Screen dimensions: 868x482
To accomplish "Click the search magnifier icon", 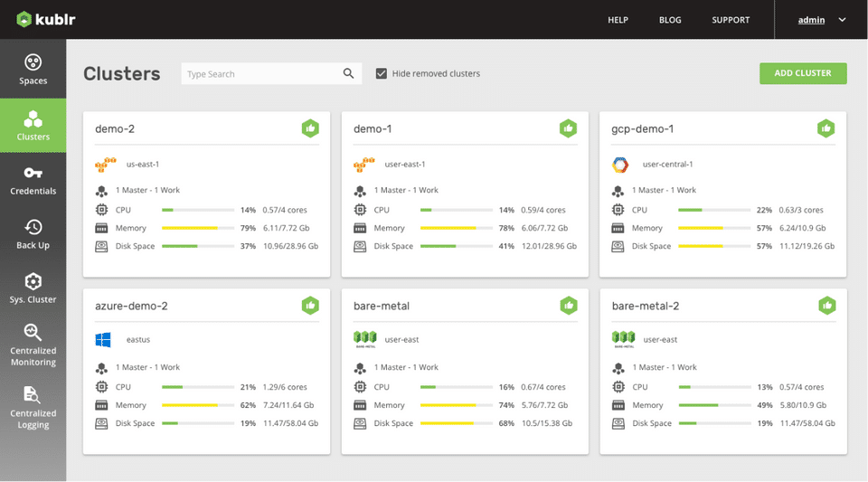I will [348, 73].
